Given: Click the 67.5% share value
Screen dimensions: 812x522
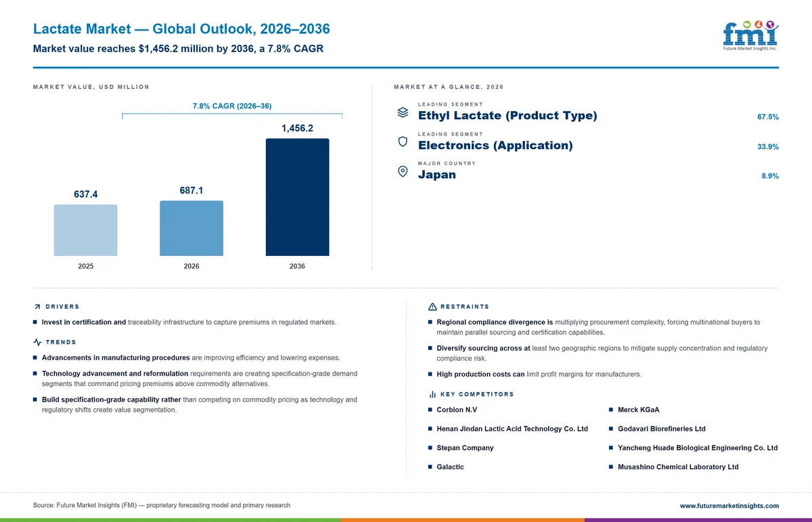Looking at the screenshot, I should click(768, 117).
